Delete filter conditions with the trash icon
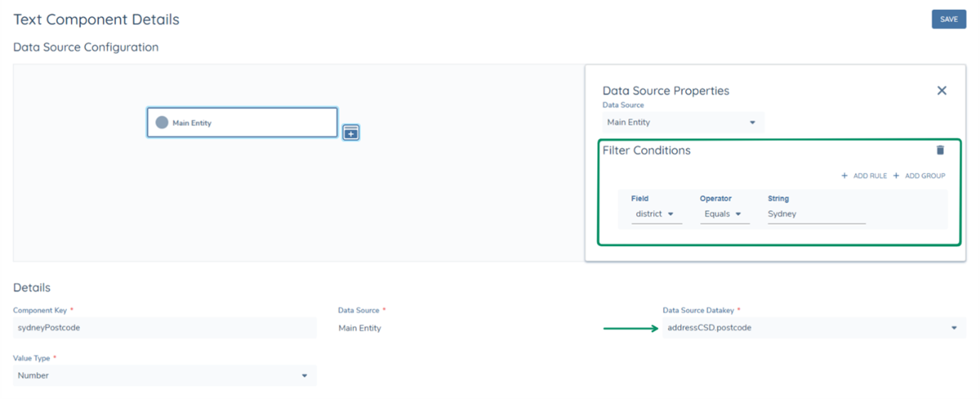The image size is (980, 399). coord(940,150)
